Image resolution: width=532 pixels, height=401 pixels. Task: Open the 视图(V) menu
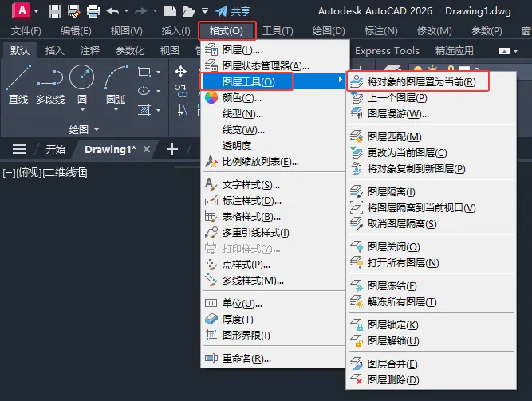pyautogui.click(x=127, y=31)
